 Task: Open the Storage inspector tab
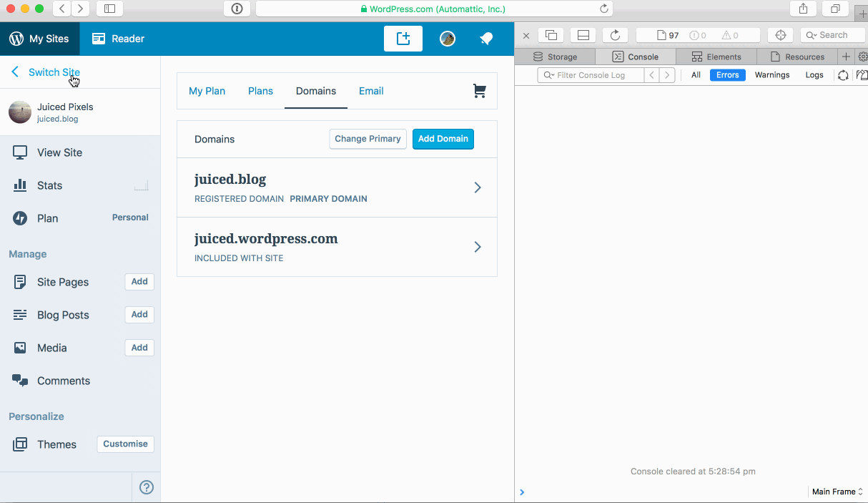[x=555, y=57]
